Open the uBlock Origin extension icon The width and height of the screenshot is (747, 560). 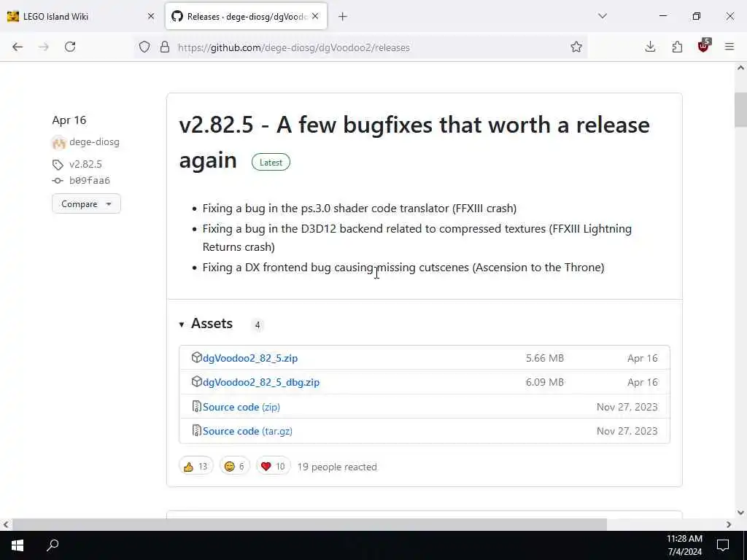[704, 46]
